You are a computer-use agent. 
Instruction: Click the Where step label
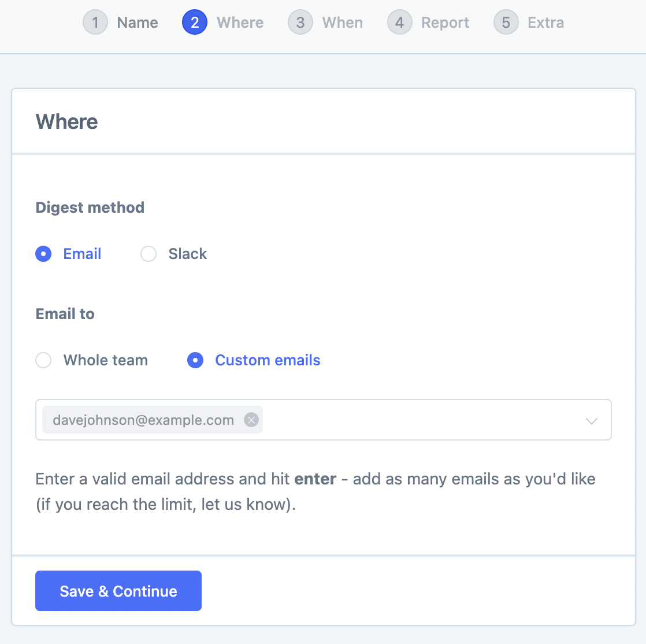tap(240, 23)
